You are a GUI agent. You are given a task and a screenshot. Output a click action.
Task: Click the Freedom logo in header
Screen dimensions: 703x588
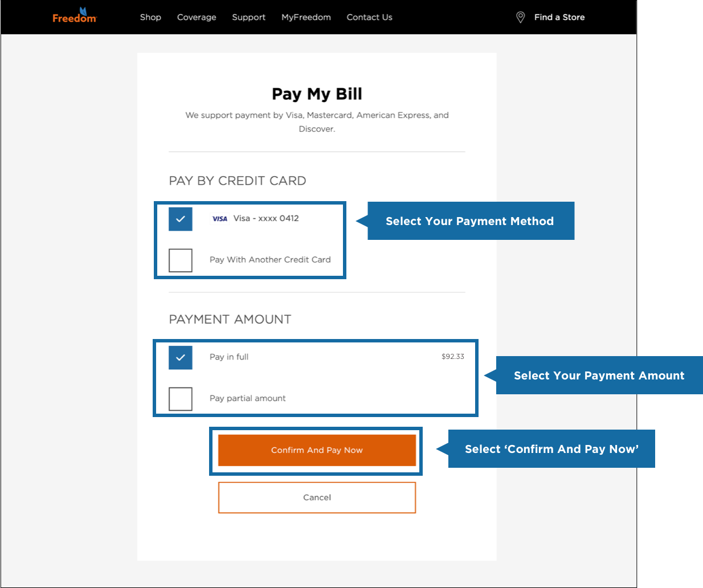click(x=75, y=15)
